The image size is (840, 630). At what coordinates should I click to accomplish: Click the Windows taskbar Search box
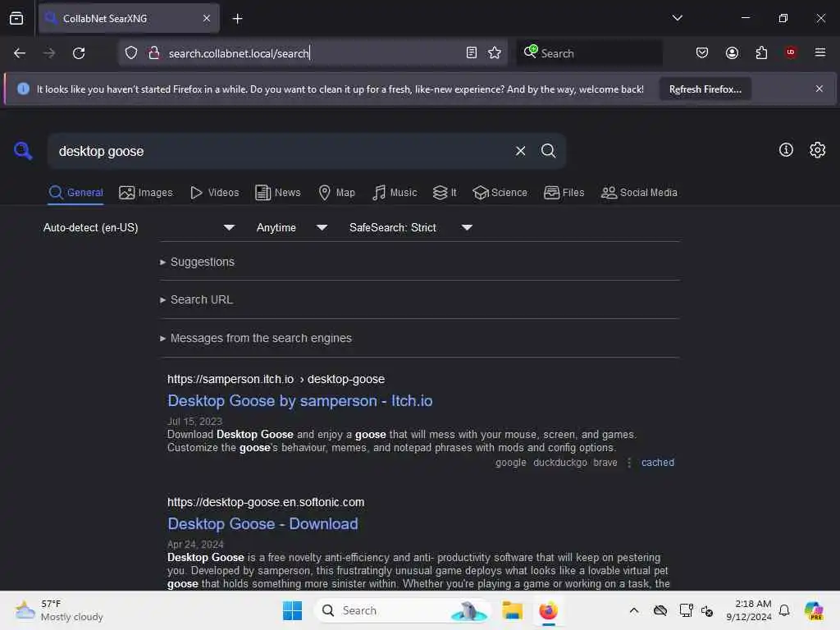[403, 610]
